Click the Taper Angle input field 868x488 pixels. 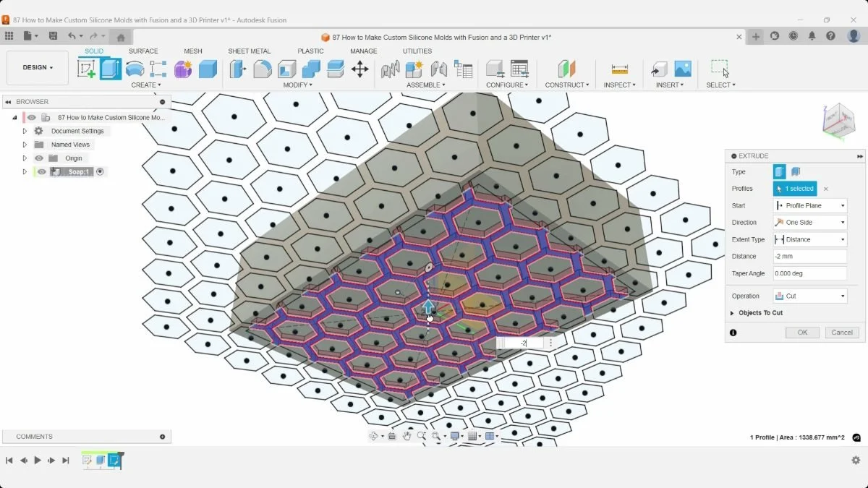click(809, 273)
